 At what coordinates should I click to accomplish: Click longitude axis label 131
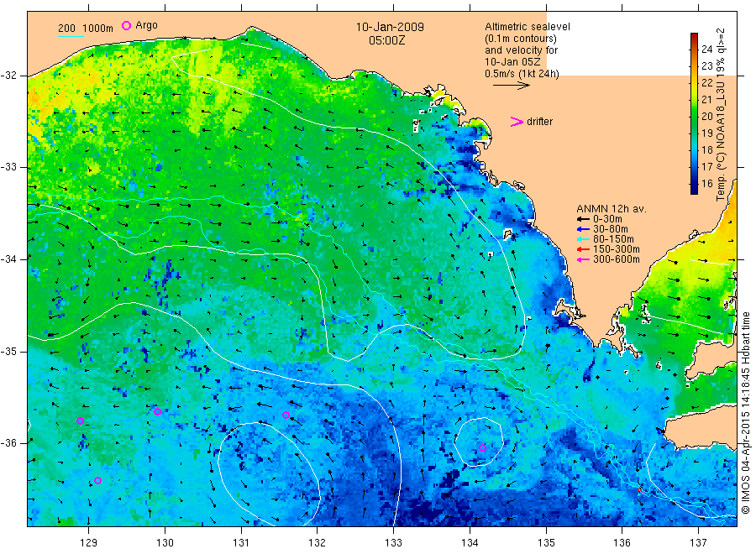241,543
